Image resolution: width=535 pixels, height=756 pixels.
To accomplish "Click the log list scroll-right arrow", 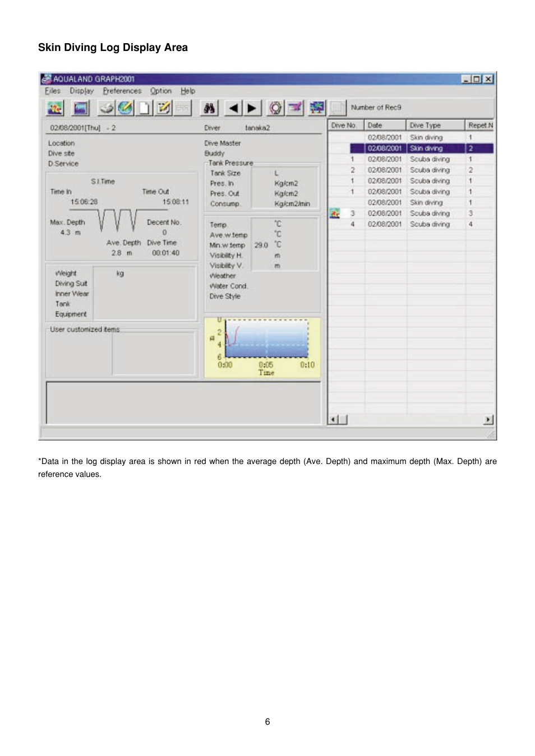I will pos(488,419).
